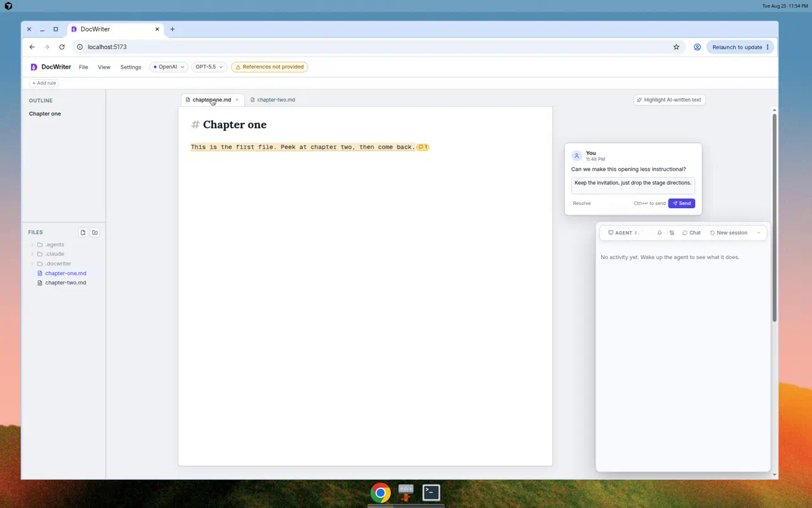Screen dimensions: 812x508
Task: Bookmark this page with the star icon
Action: click(676, 47)
